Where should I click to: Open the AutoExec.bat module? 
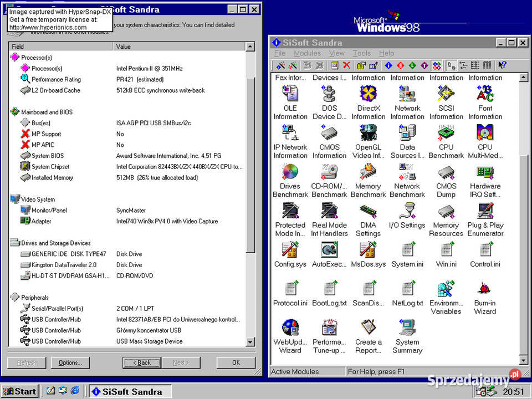click(x=329, y=255)
